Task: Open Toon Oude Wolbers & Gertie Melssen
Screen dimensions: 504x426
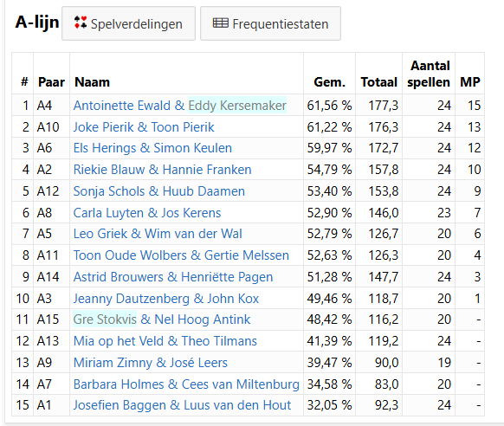Action: 181,255
